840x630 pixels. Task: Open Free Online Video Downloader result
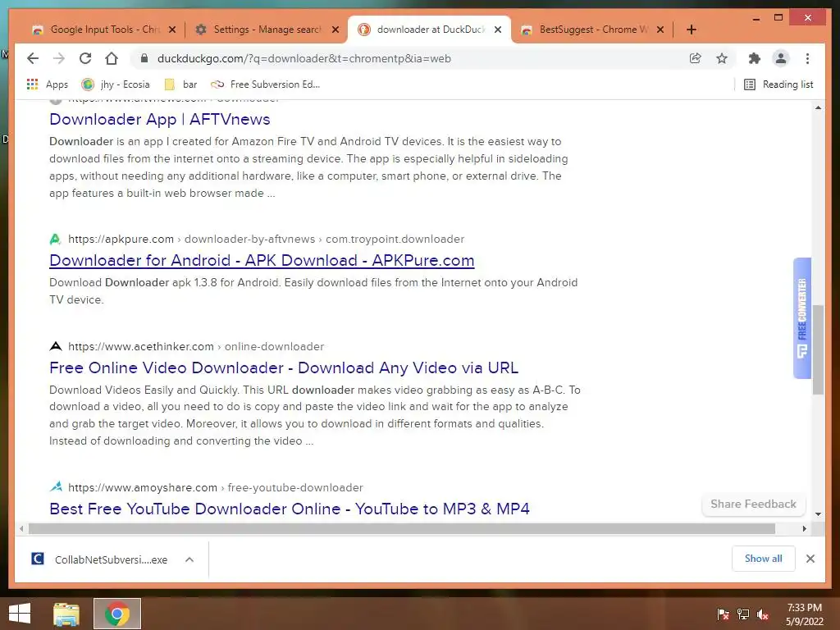284,367
